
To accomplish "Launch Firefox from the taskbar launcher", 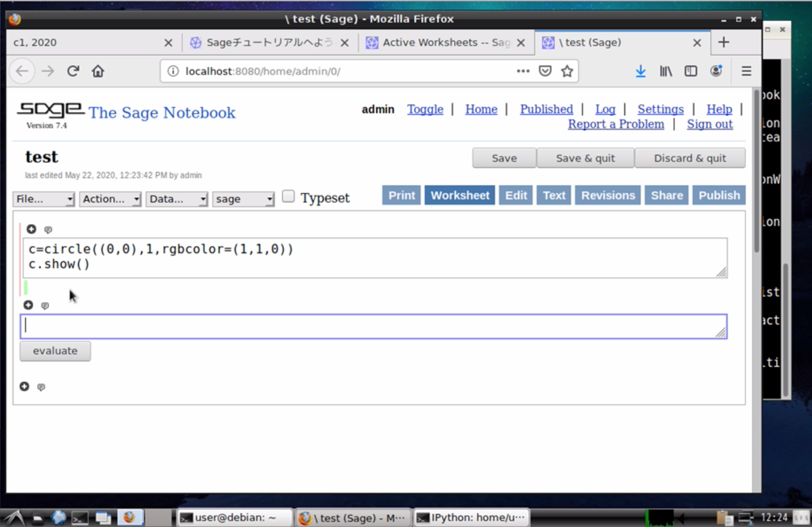I will click(x=129, y=517).
